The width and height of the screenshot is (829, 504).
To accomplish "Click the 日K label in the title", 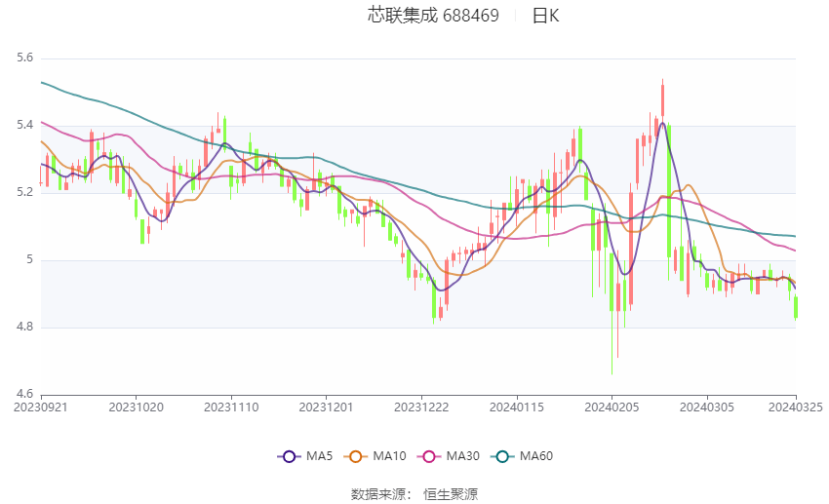I will pos(545,16).
